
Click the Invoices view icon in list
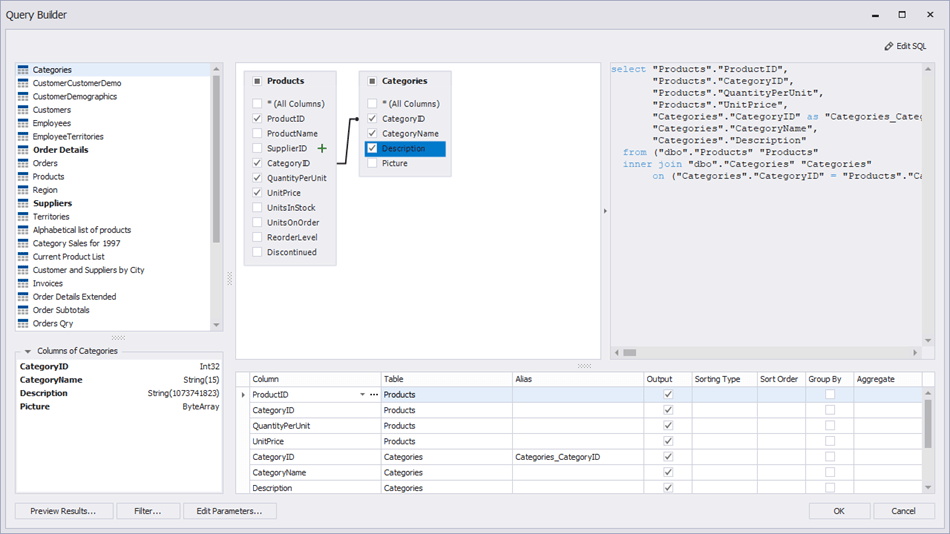coord(23,283)
